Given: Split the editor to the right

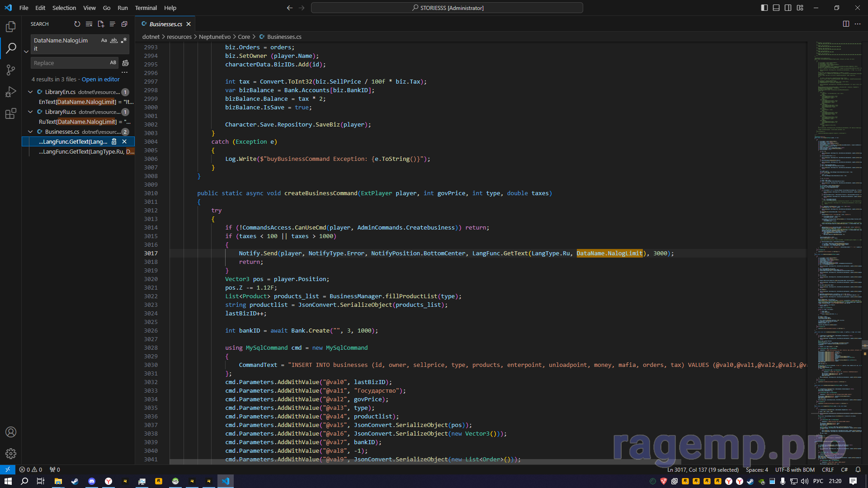Looking at the screenshot, I should pos(846,24).
